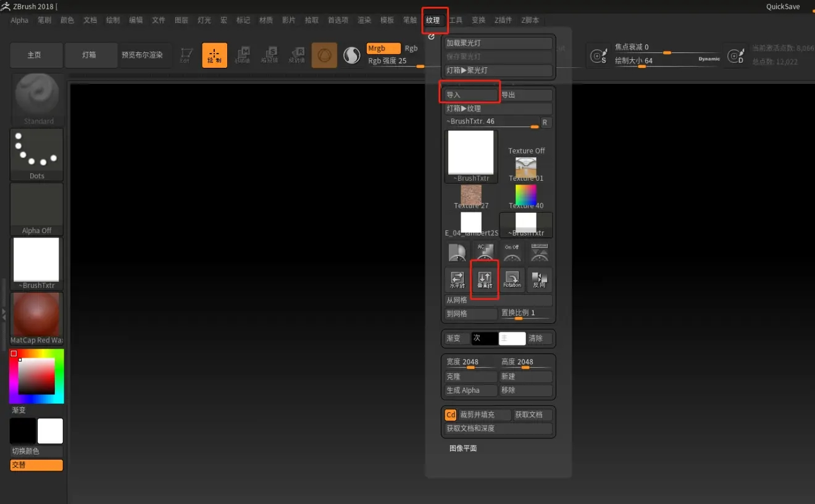Toggle the Rgb channel button
This screenshot has height=504, width=815.
411,48
